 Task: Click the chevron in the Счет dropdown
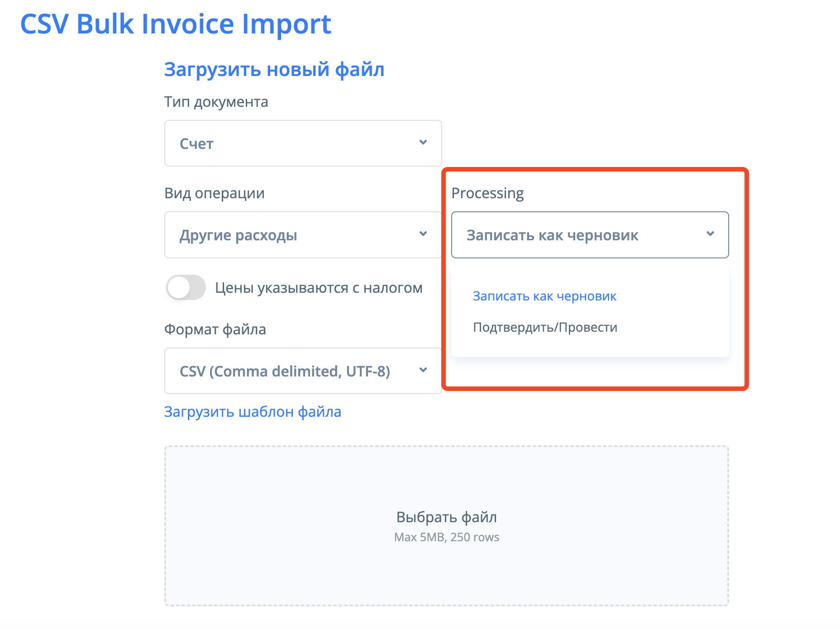[x=423, y=143]
